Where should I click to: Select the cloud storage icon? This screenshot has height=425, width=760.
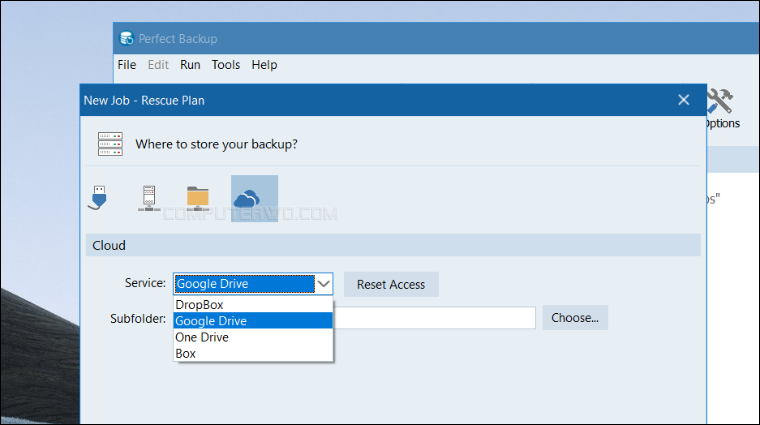(x=254, y=199)
